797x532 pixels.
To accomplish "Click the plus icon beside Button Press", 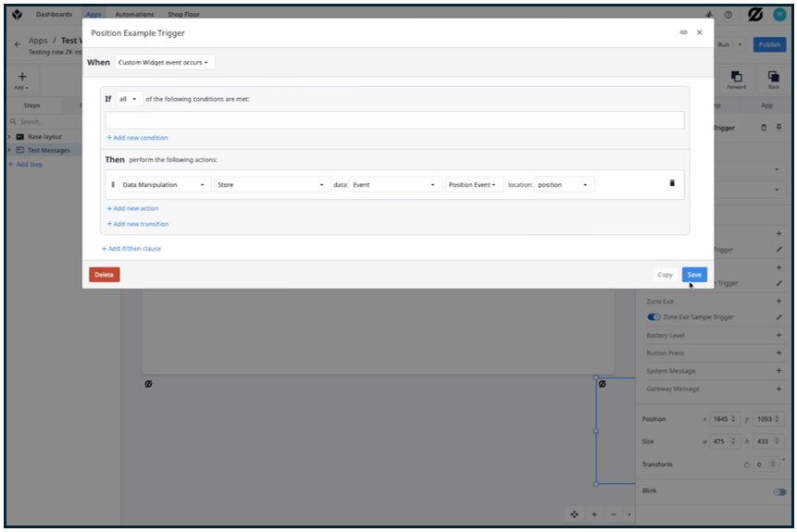I will pyautogui.click(x=778, y=353).
